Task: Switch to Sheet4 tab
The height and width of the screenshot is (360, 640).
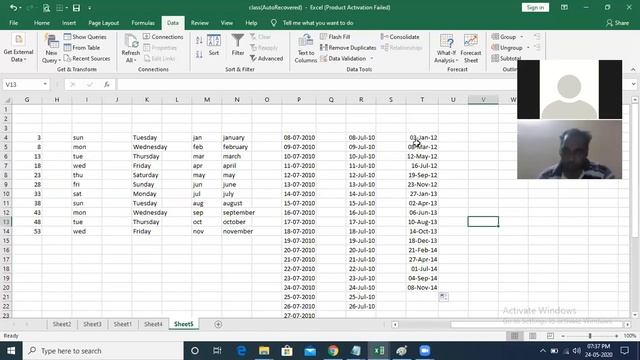Action: tap(153, 324)
